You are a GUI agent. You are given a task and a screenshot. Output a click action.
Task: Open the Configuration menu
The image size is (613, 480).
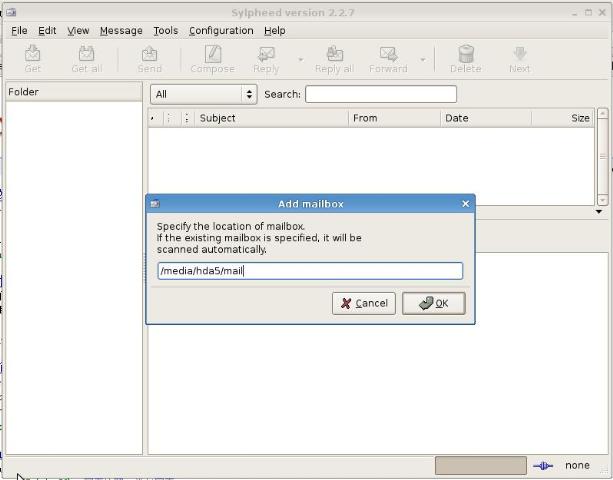[x=221, y=30]
